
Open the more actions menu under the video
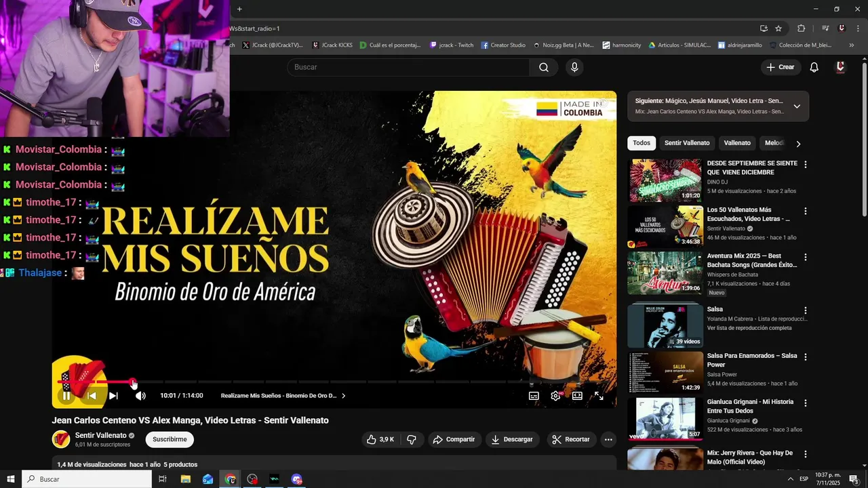pyautogui.click(x=608, y=439)
